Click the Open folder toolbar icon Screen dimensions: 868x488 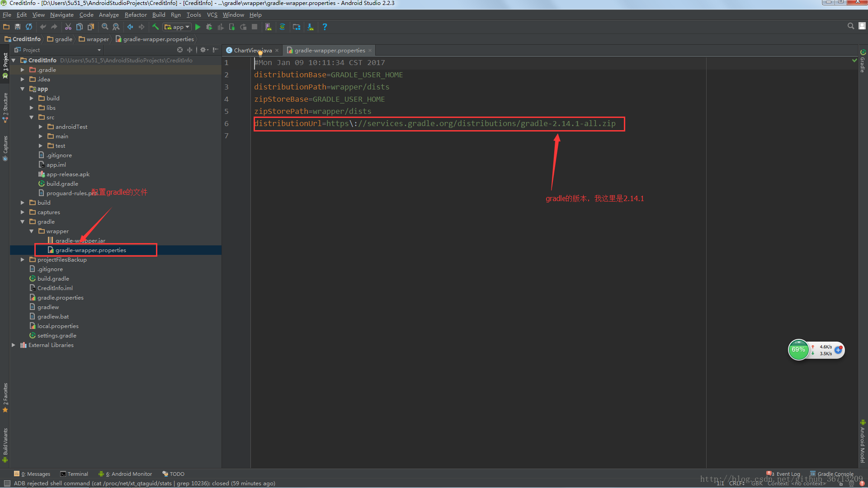6,27
